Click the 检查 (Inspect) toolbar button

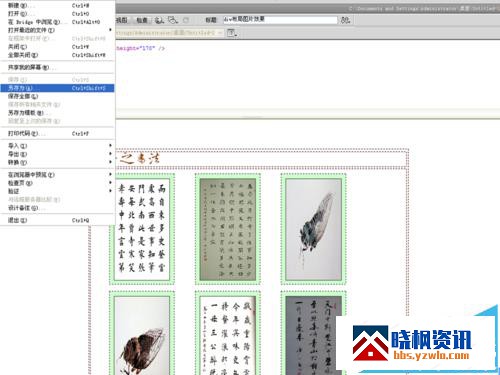click(142, 20)
